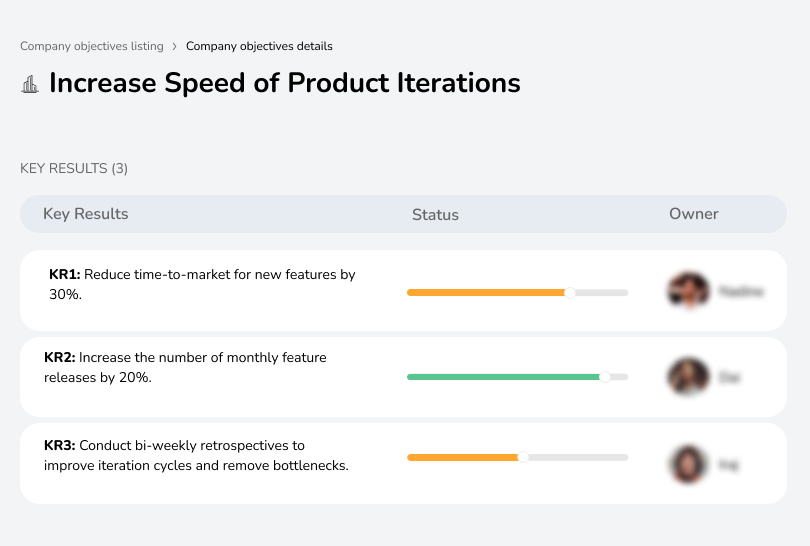Image resolution: width=810 pixels, height=546 pixels.
Task: Click the blurred owner name in KR1 row
Action: tap(741, 291)
